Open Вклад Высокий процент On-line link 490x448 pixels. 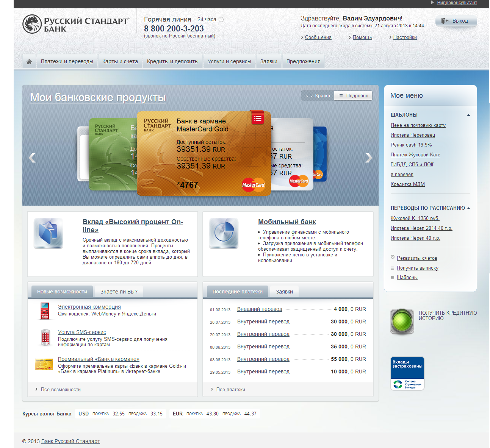(133, 226)
